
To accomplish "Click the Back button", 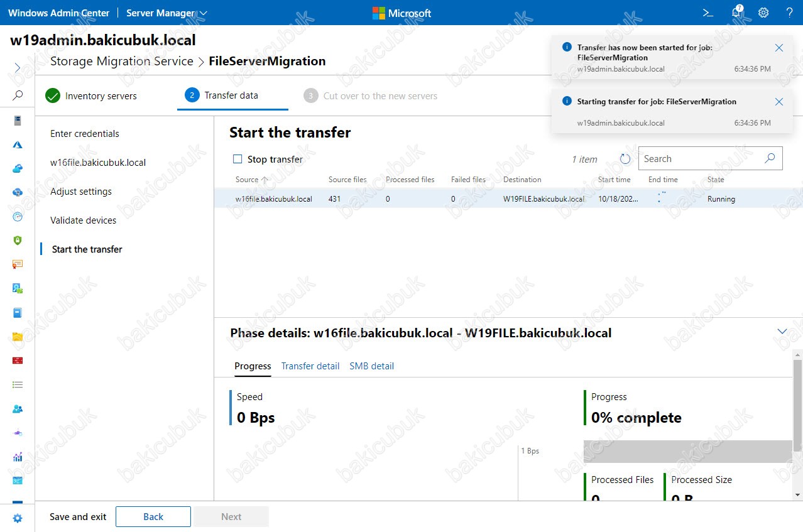I will (153, 517).
